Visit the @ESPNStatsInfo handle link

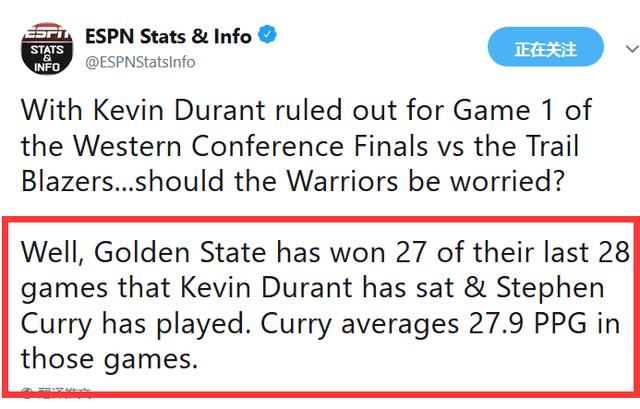pos(140,62)
